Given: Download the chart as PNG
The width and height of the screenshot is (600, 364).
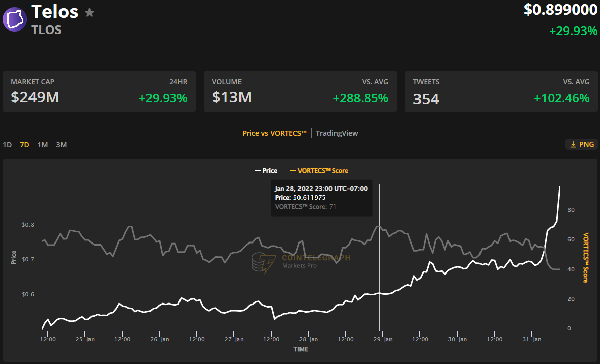Looking at the screenshot, I should click(x=581, y=144).
